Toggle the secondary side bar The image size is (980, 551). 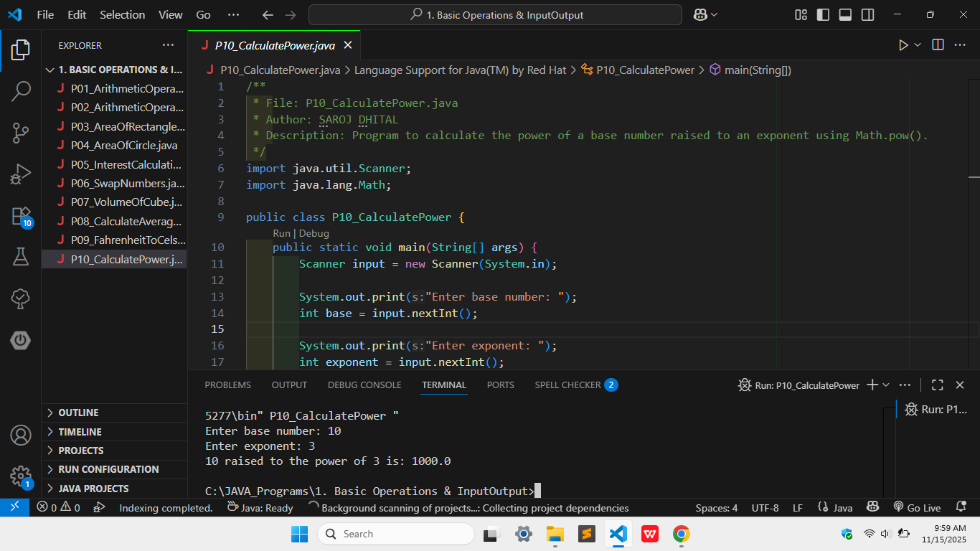tap(867, 14)
